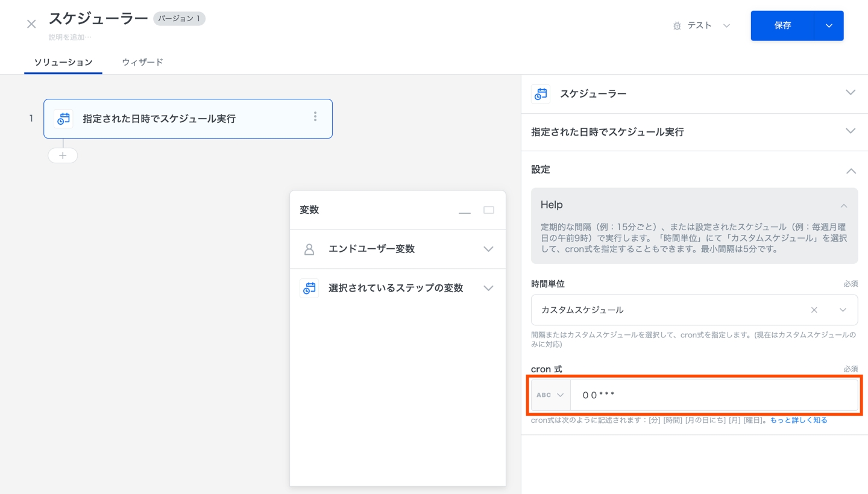Collapse the 設定 section
Image resolution: width=868 pixels, height=494 pixels.
tap(851, 170)
